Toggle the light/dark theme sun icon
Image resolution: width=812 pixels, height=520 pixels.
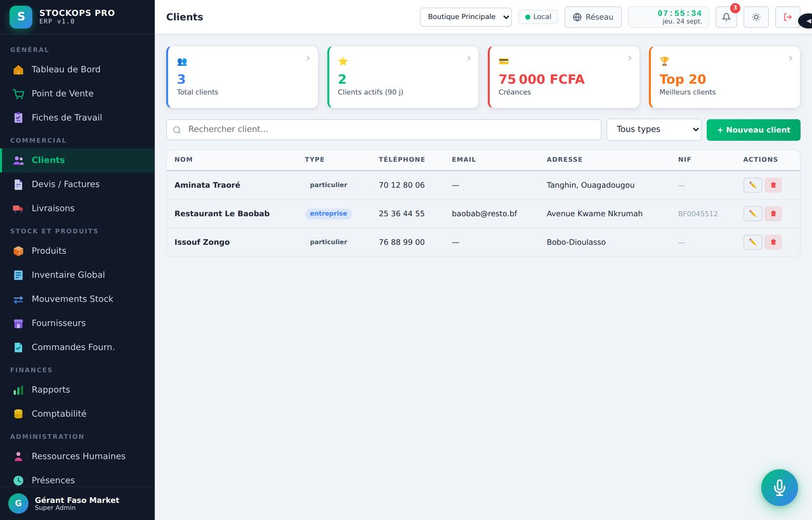[x=756, y=17]
